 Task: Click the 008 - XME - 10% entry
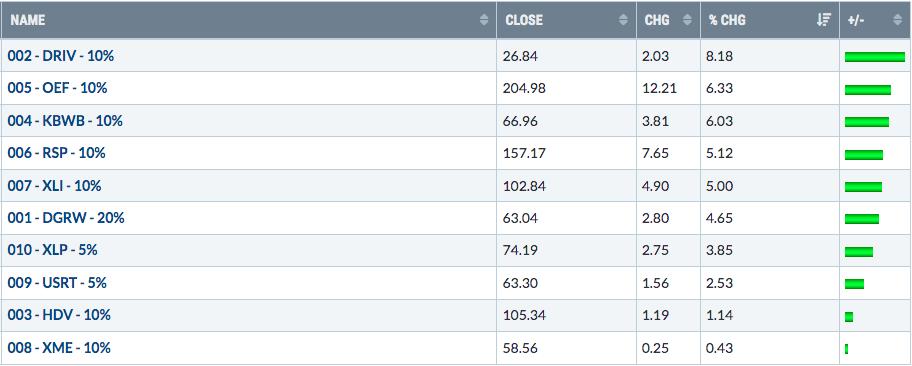(x=59, y=348)
